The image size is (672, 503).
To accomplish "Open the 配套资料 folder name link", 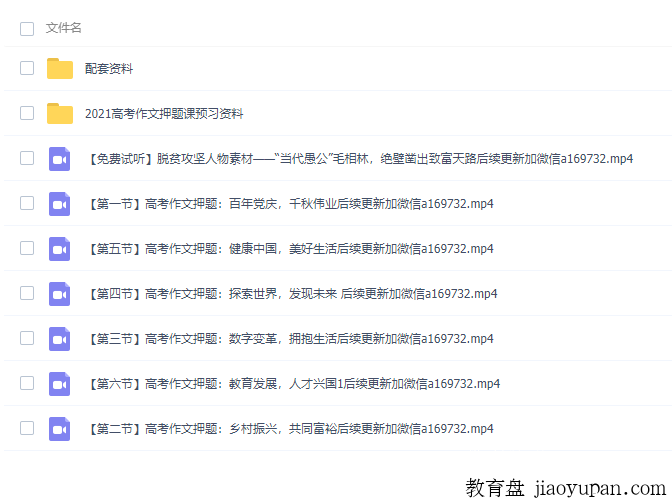I will 109,69.
